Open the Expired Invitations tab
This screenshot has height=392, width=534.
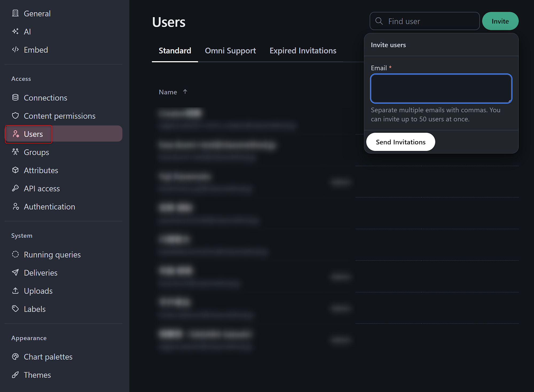pos(303,51)
